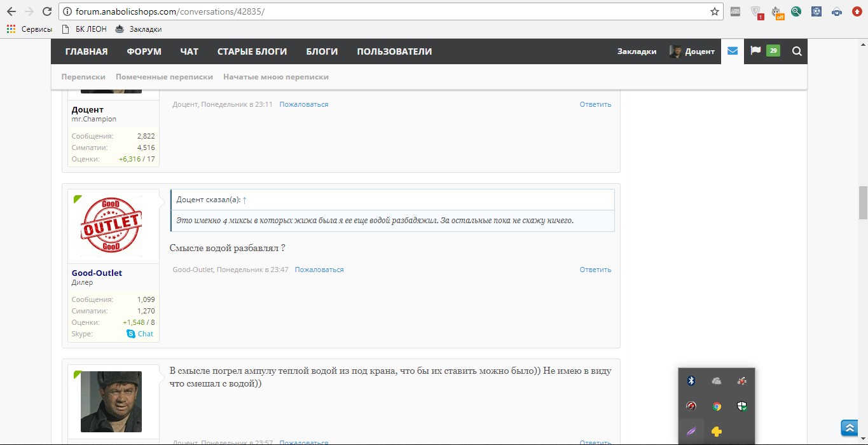
Task: Click the page vertical scrollbar thumb
Action: (x=863, y=202)
